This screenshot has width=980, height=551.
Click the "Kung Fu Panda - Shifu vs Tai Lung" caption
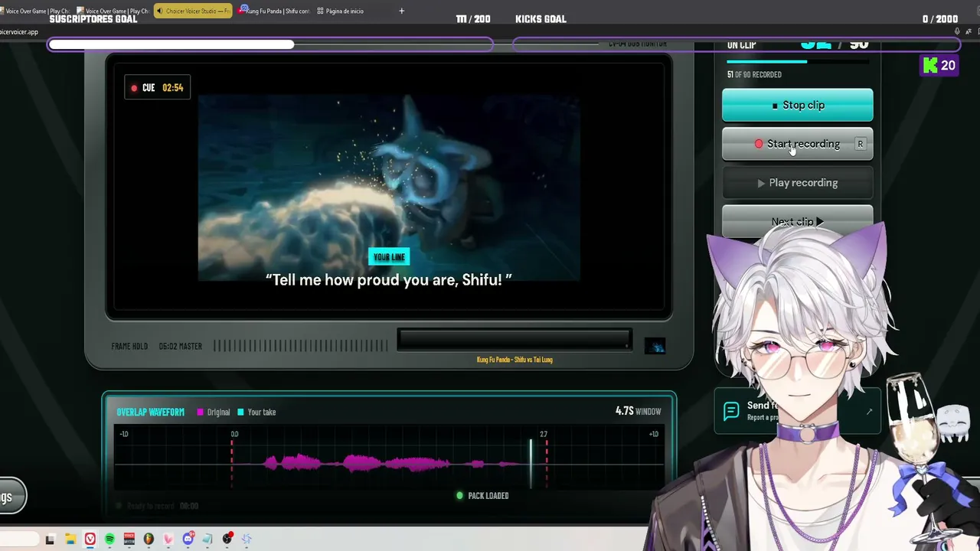click(x=514, y=360)
